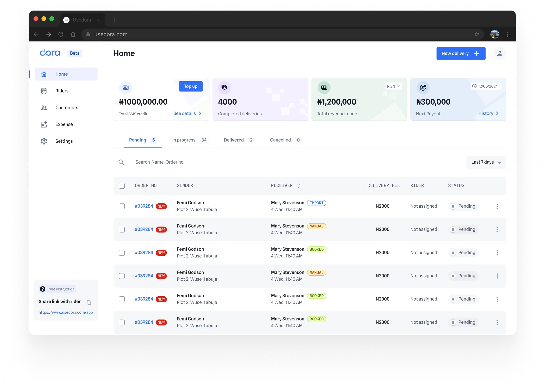Check the first pending order row
The height and width of the screenshot is (392, 545).
(x=122, y=206)
